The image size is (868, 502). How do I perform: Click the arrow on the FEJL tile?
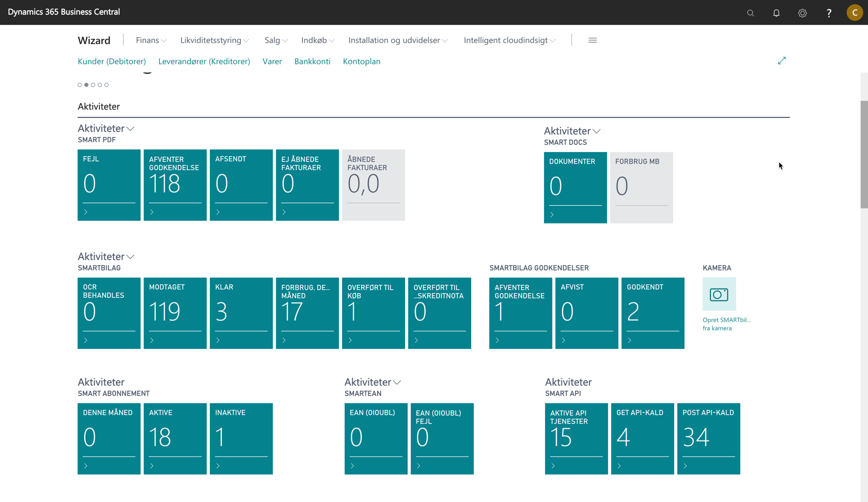pyautogui.click(x=86, y=212)
